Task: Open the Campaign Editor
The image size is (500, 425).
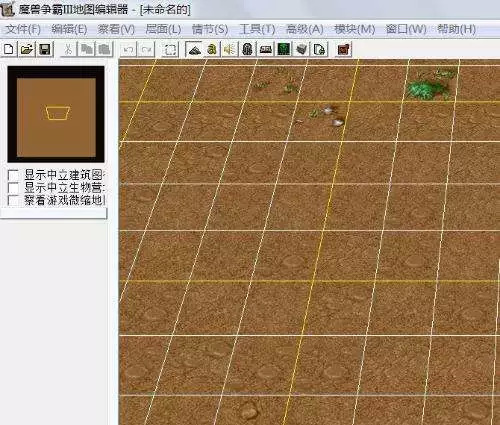Action: [x=266, y=50]
